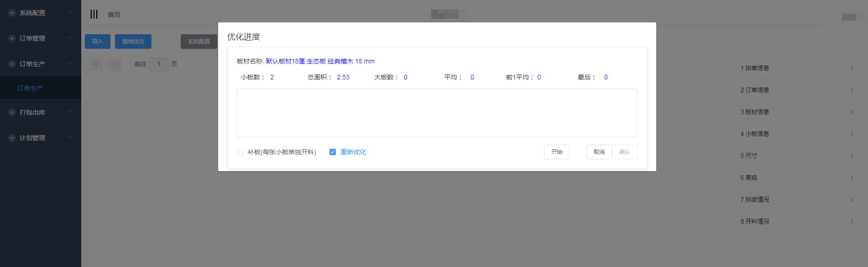Go to previous page arrow
The image size is (868, 267).
click(96, 64)
